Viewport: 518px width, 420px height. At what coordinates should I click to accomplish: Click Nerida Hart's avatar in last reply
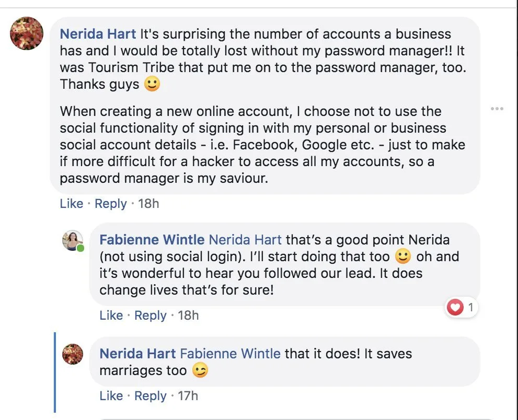tap(73, 354)
